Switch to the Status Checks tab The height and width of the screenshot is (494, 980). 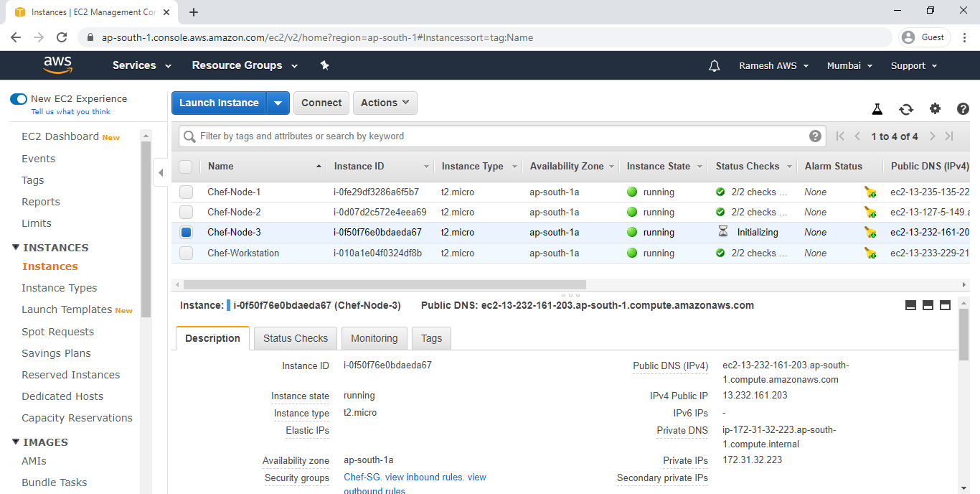pos(296,338)
